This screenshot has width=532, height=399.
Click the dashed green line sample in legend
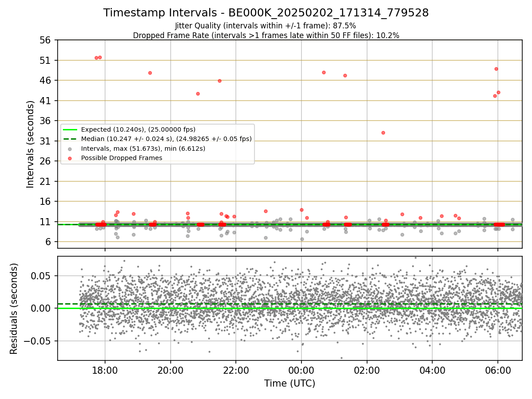pyautogui.click(x=70, y=139)
